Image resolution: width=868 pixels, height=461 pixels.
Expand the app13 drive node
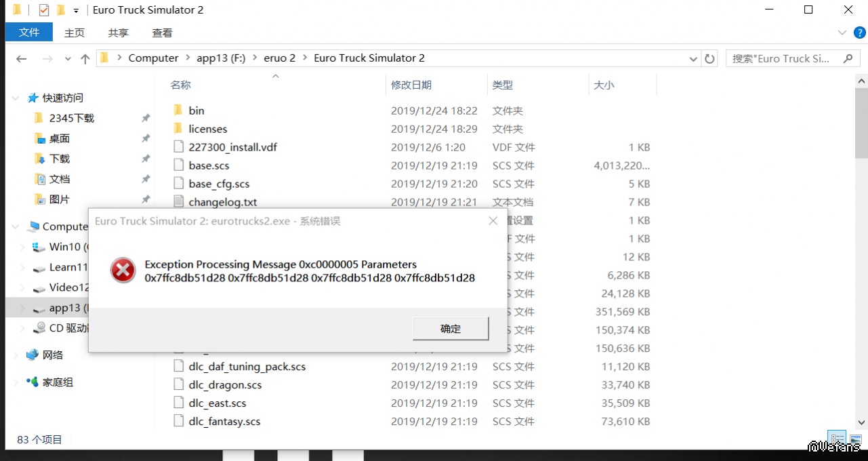[x=23, y=308]
